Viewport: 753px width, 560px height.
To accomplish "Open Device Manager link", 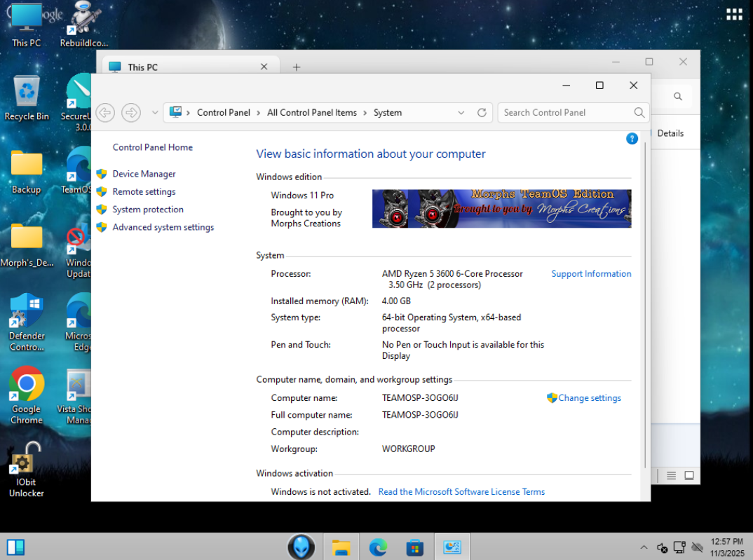I will point(144,174).
